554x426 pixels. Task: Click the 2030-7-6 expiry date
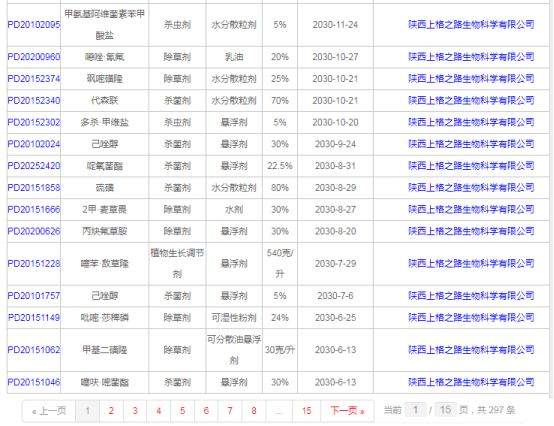click(x=335, y=296)
